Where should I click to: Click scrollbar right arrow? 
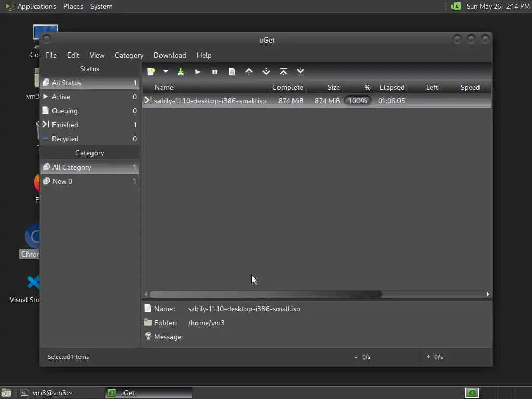[x=488, y=294]
